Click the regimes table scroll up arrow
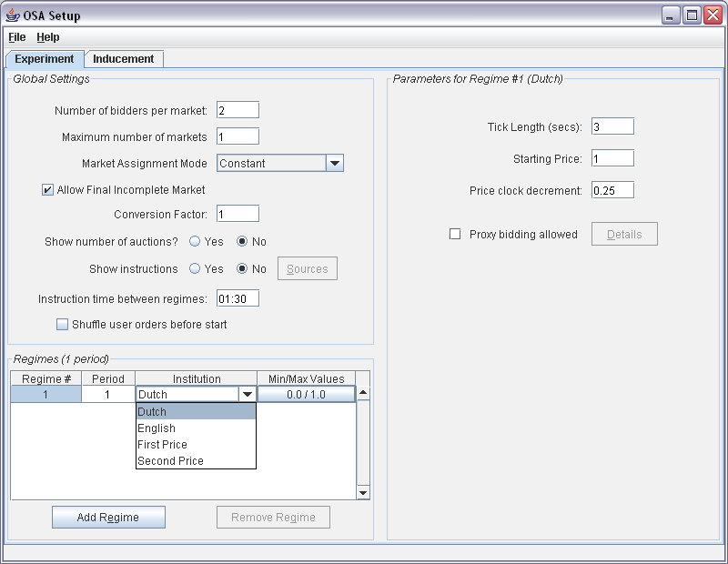This screenshot has width=728, height=564. pos(363,393)
